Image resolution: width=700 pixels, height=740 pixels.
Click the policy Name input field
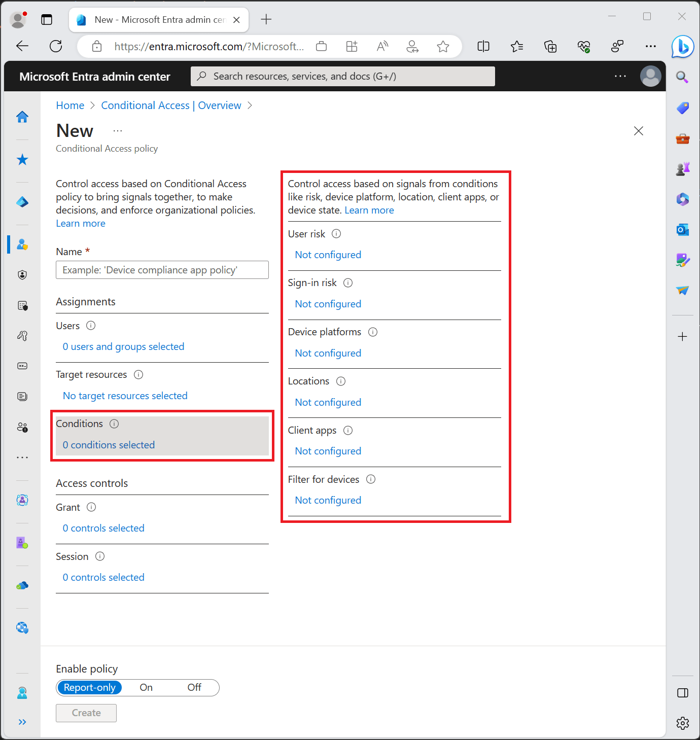pyautogui.click(x=162, y=269)
